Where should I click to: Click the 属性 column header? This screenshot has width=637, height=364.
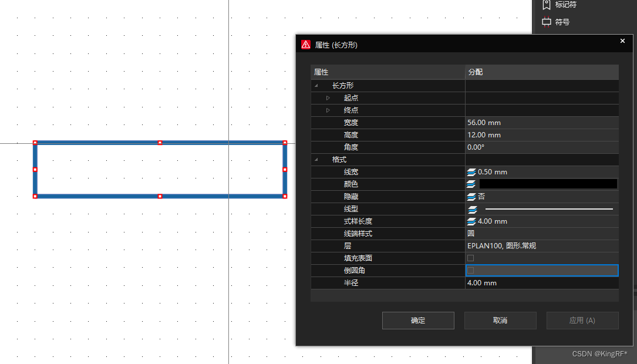click(388, 72)
